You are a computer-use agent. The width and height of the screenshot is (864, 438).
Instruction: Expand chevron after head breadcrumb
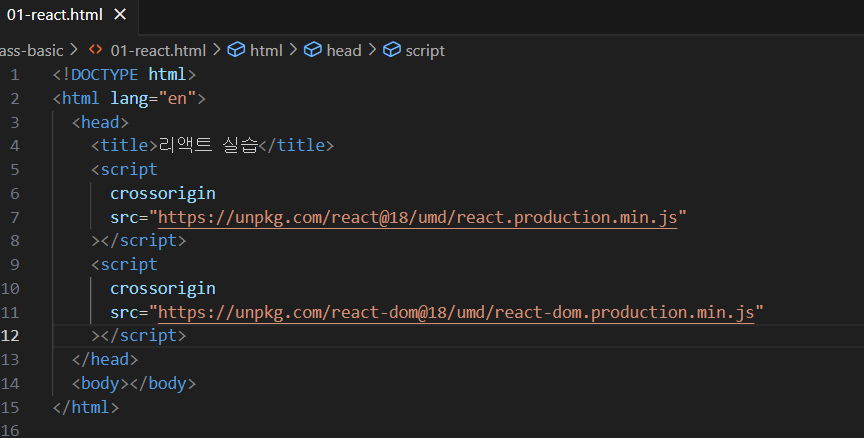[372, 50]
